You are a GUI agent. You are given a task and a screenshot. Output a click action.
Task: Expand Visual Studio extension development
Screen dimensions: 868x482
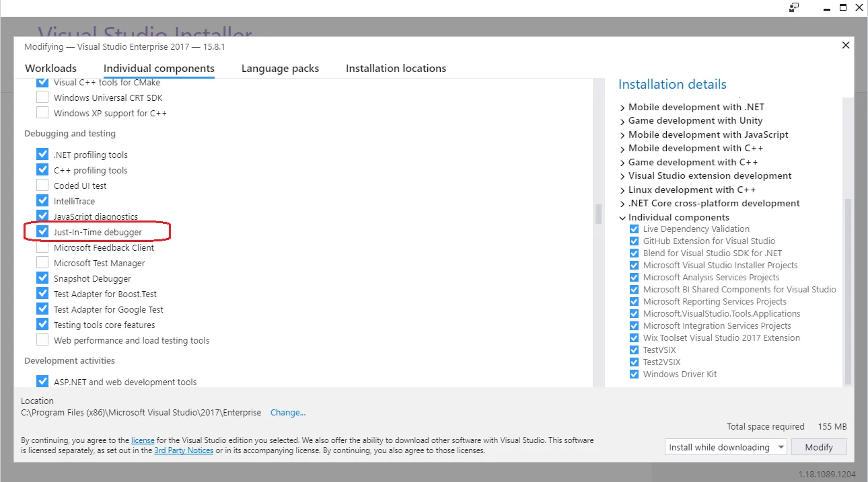[x=622, y=176]
